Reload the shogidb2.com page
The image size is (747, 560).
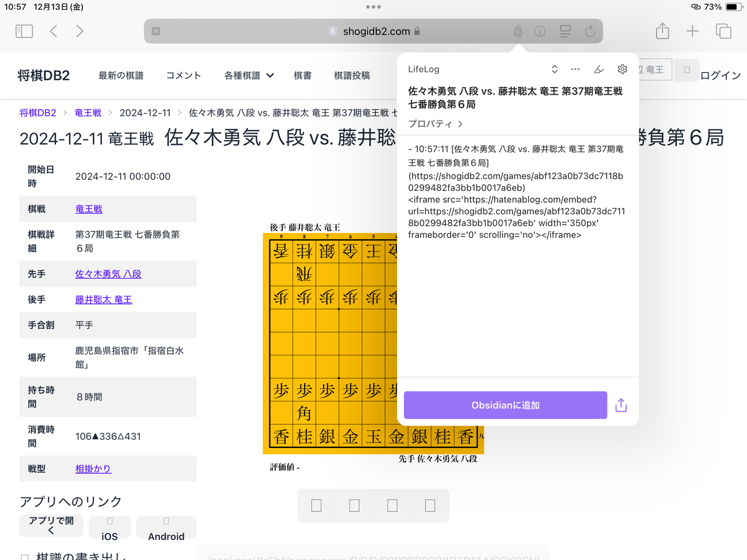pos(590,32)
